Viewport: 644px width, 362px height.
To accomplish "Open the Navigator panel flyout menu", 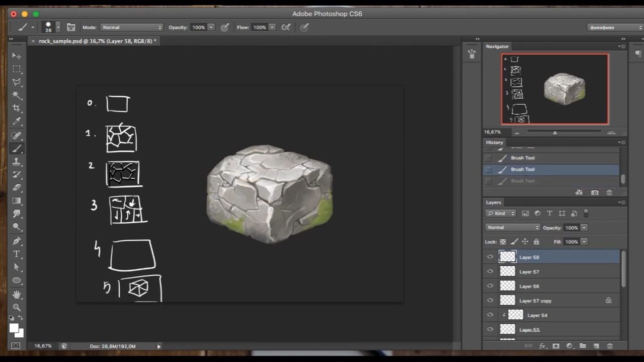I will (x=621, y=46).
